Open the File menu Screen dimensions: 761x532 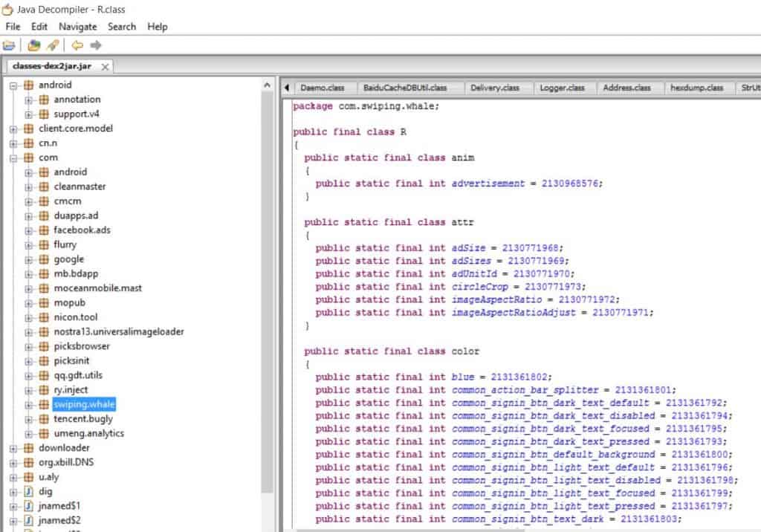click(x=13, y=27)
